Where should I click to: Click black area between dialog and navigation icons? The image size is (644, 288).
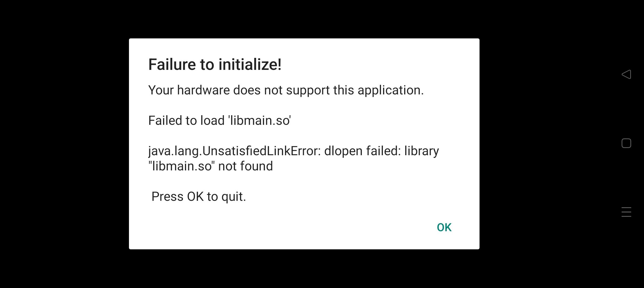point(547,144)
